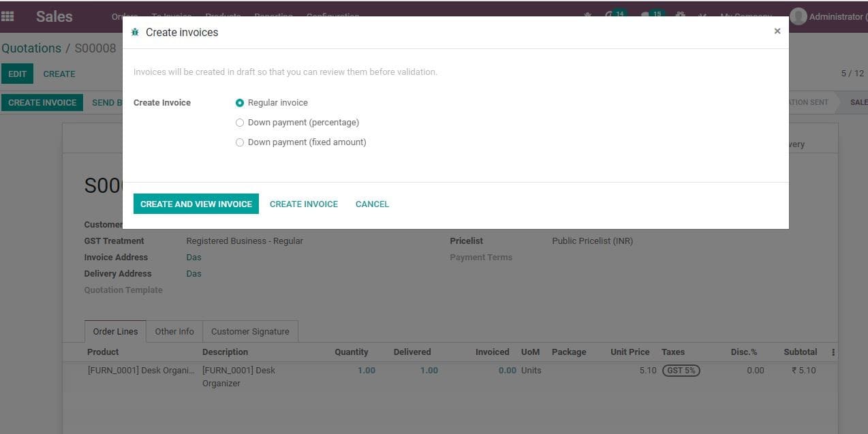Click the CREATE AND VIEW INVOICE button
Screen dimensions: 868x434
coord(196,203)
